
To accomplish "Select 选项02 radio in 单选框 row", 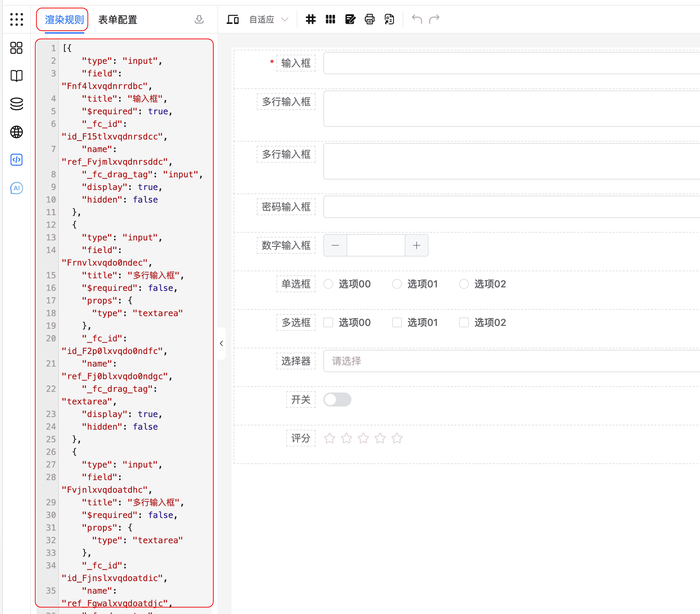I will (x=464, y=284).
